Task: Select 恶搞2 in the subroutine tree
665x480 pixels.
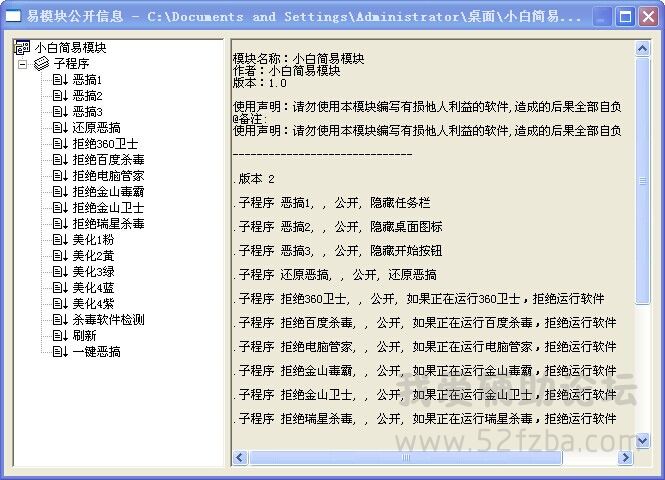Action: pyautogui.click(x=87, y=96)
